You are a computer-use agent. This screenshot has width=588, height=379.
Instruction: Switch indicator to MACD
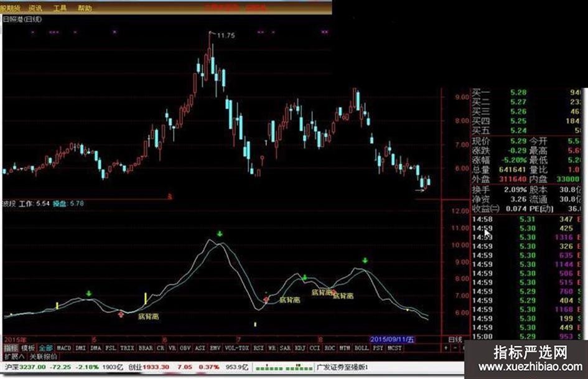pos(63,349)
